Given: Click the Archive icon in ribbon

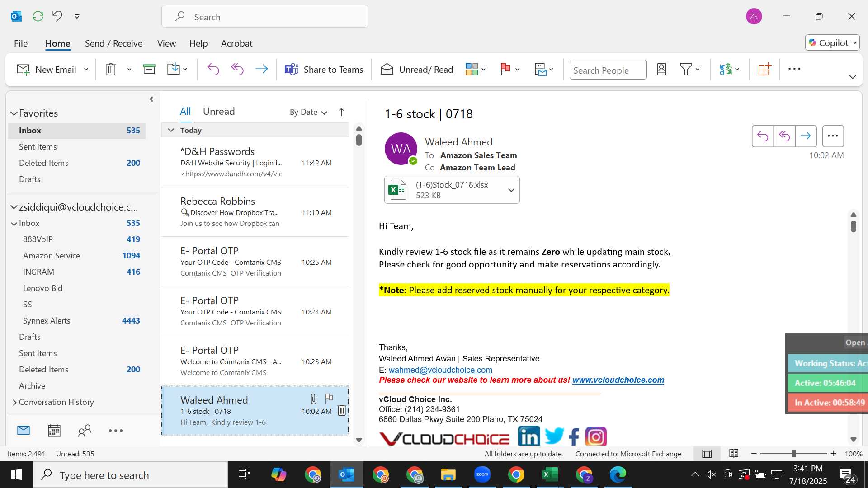Looking at the screenshot, I should click(x=149, y=70).
